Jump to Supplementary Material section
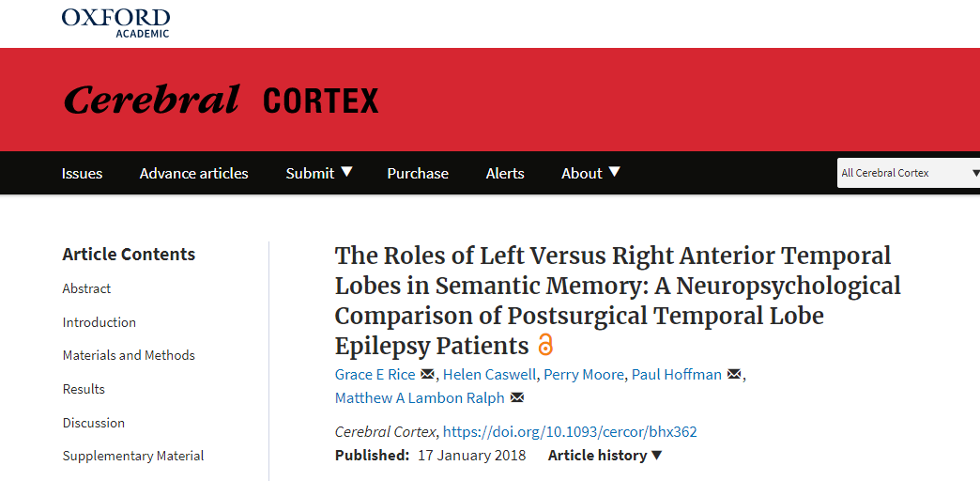 (x=133, y=456)
